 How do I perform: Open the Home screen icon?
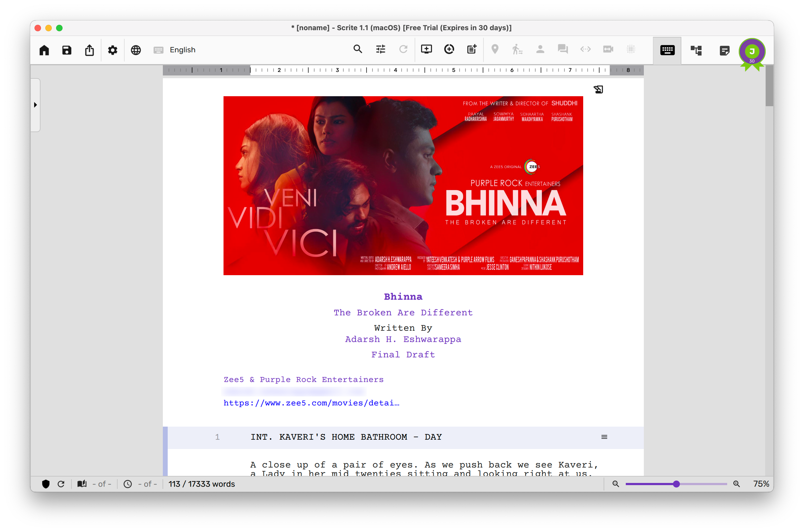click(44, 50)
